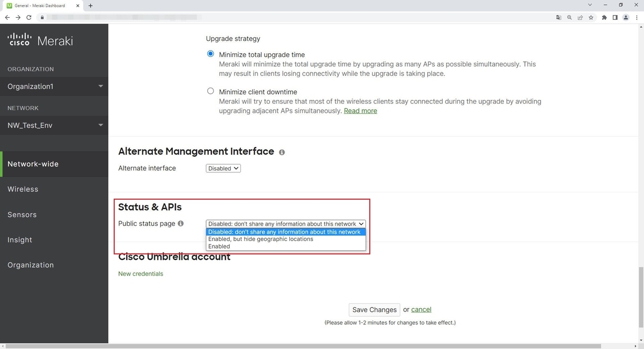View site info via the padlock icon
Screen dimensions: 644x349
tap(41, 17)
